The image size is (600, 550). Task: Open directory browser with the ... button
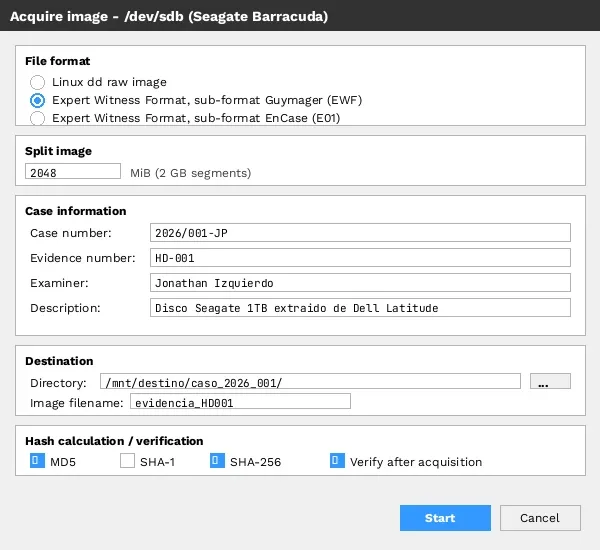click(550, 382)
